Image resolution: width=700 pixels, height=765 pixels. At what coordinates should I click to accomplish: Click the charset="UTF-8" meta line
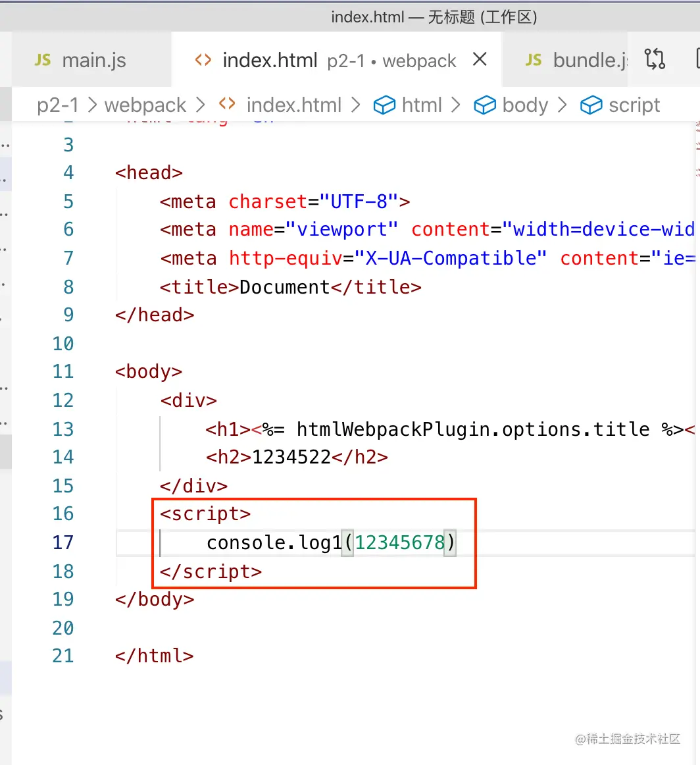285,201
